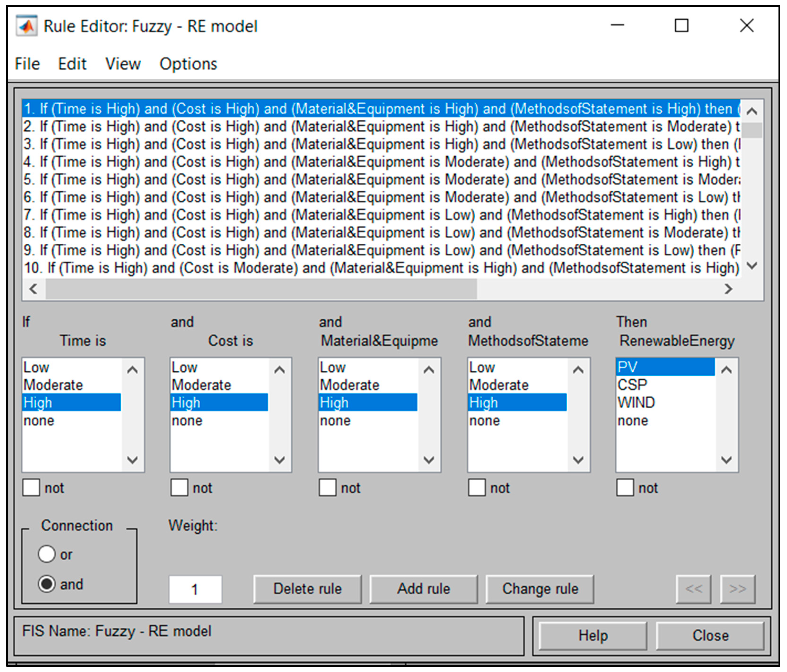Click Cost list scroll up arrow
Screen dimensions: 787x672
click(280, 369)
